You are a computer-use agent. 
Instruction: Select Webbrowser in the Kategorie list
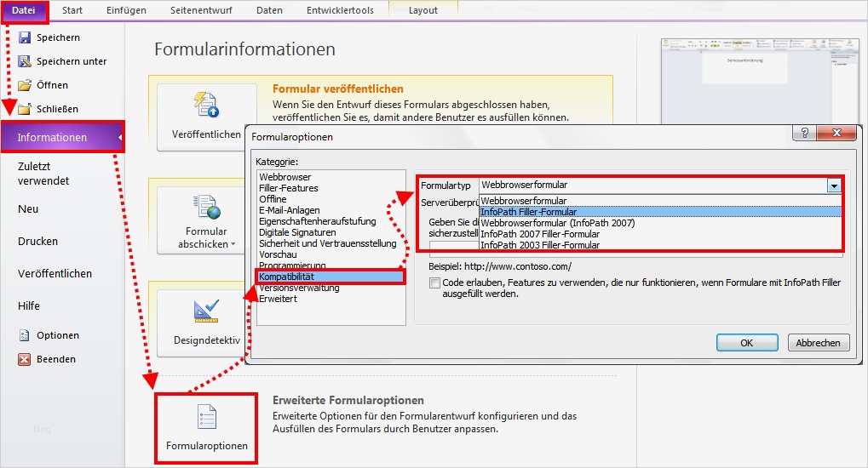click(x=331, y=177)
